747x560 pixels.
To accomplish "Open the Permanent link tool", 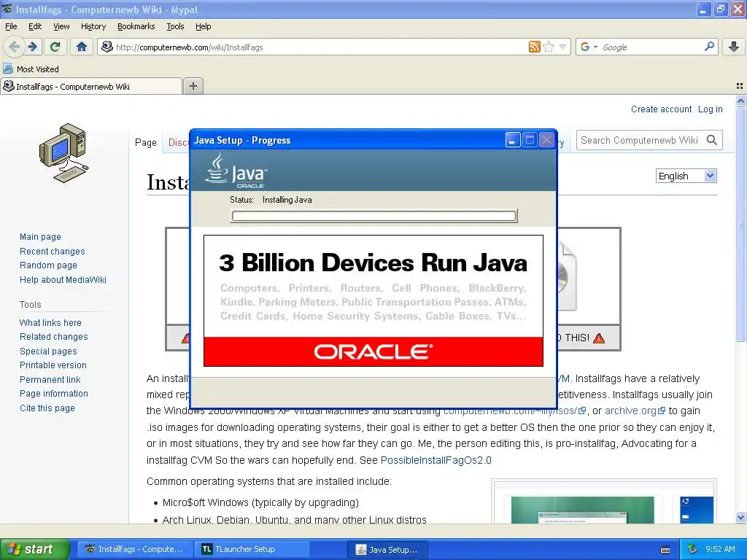I will tap(50, 379).
